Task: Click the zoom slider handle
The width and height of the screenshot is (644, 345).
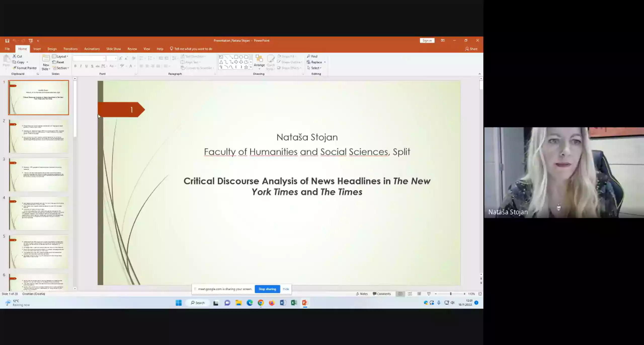Action: coord(451,294)
